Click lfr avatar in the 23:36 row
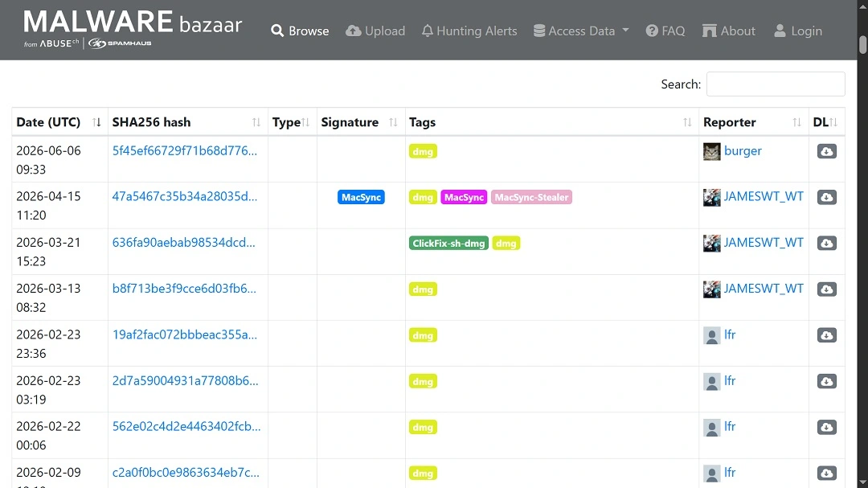 pyautogui.click(x=712, y=335)
